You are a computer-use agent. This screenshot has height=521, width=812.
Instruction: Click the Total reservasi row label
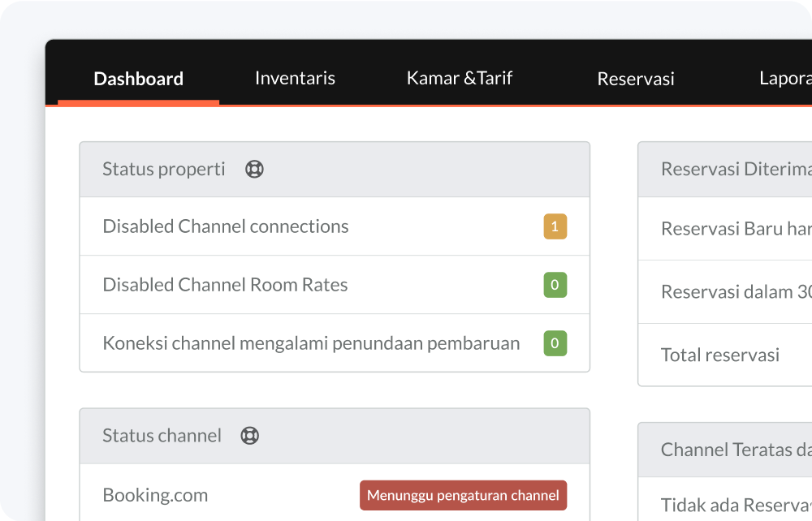719,355
